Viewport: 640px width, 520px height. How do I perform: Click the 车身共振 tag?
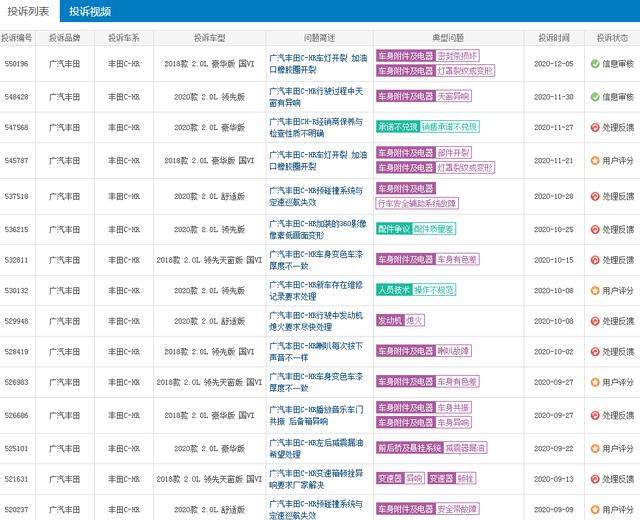tap(453, 407)
